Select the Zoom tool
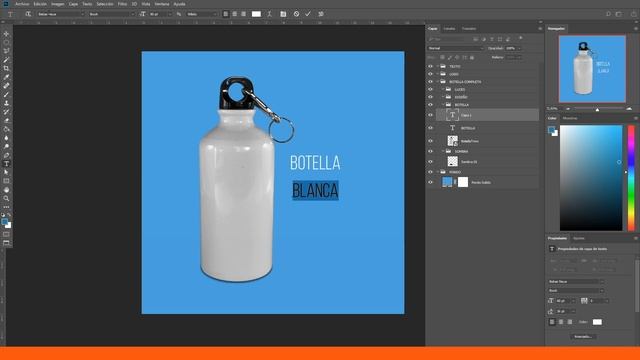Viewport: 640px width, 360px height. (x=6, y=198)
